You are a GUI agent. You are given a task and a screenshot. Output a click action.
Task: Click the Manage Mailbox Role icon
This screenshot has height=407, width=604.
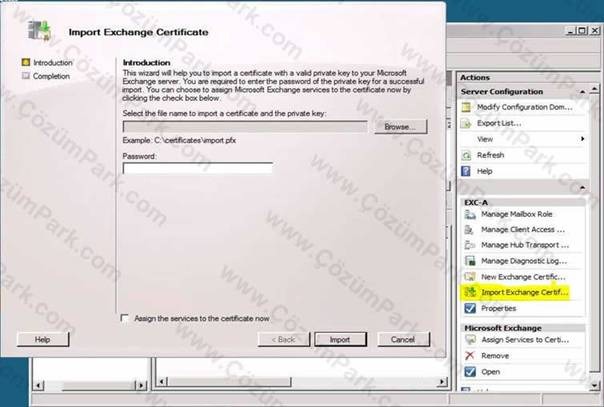[x=470, y=214]
